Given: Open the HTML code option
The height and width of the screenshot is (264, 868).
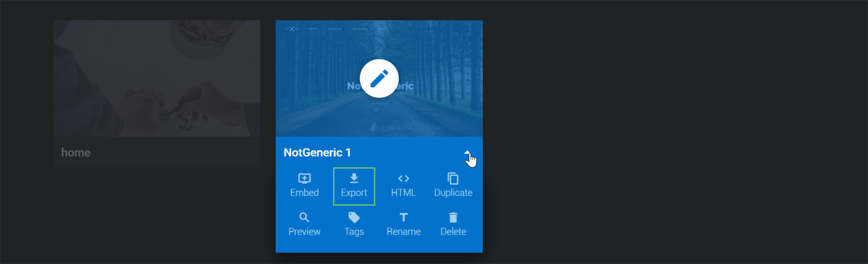Looking at the screenshot, I should [x=404, y=185].
